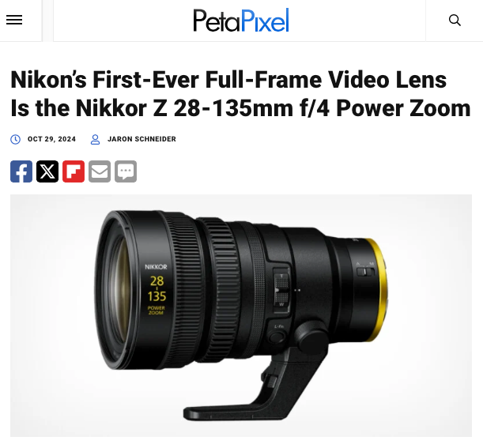Click the person icon beside author name
Screen dimensions: 483x448
95,140
